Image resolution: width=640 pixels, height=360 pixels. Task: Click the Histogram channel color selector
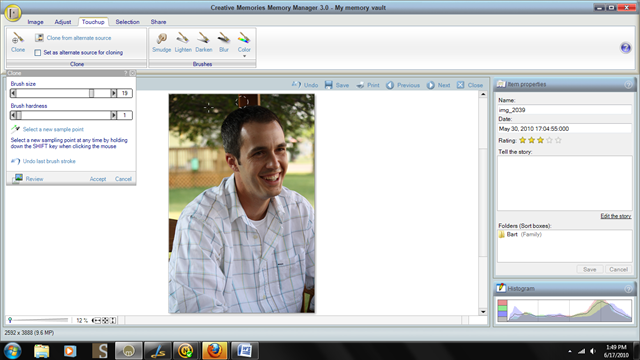pos(502,311)
